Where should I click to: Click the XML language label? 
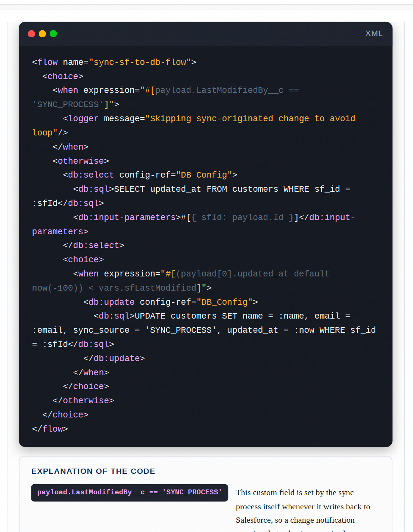coord(374,34)
